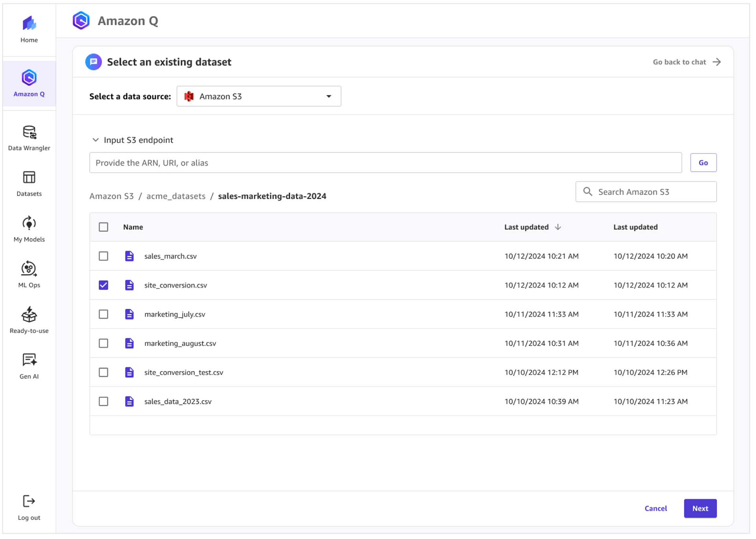Collapse the Input S3 endpoint section
756x539 pixels.
[95, 140]
